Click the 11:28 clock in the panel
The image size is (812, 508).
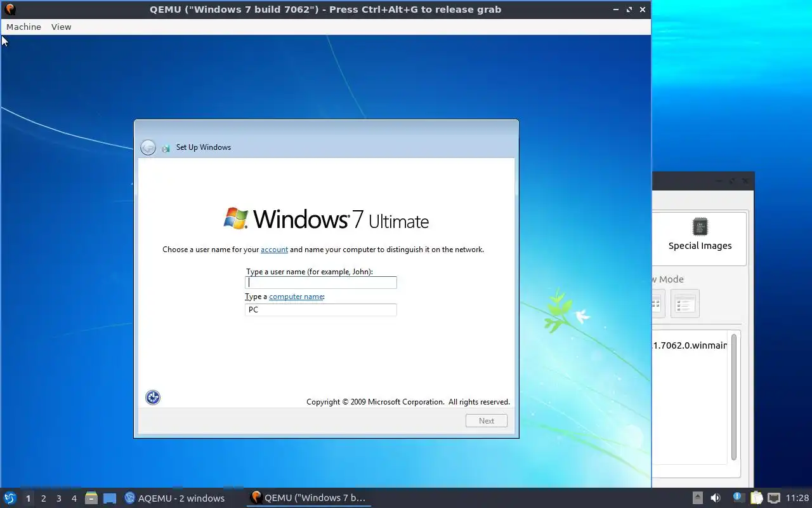797,498
